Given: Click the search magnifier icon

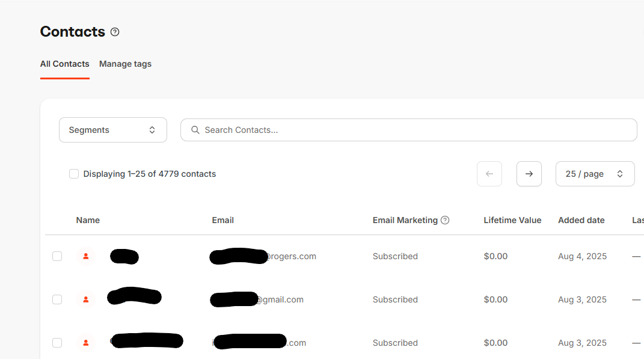Looking at the screenshot, I should click(195, 130).
